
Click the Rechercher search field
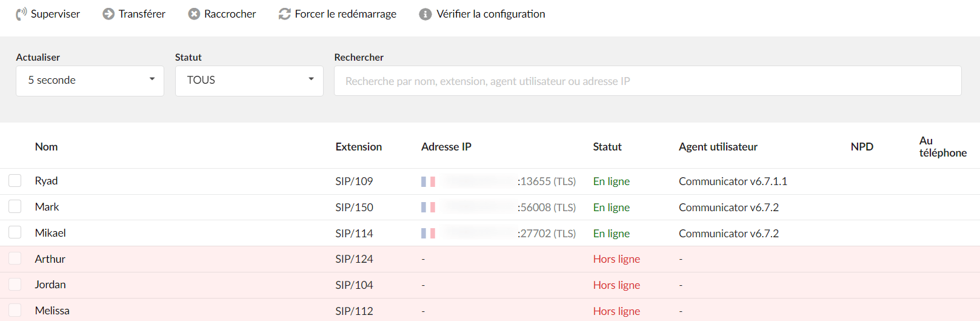[647, 81]
